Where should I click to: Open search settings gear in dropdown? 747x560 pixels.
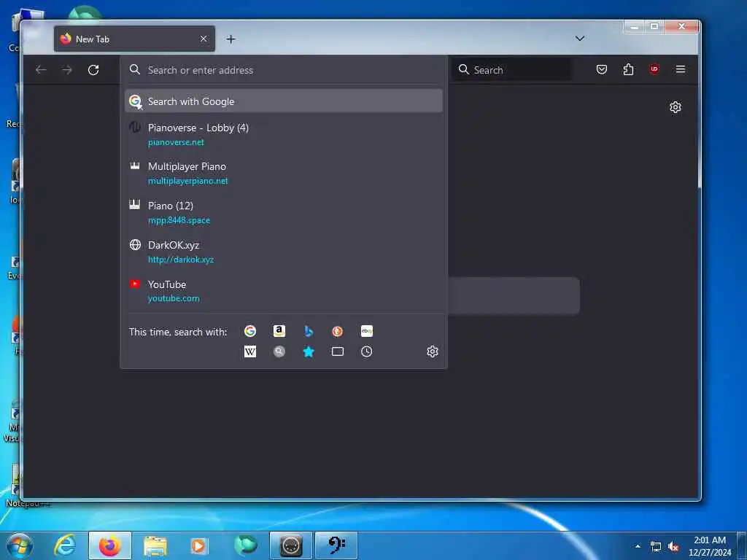[432, 351]
